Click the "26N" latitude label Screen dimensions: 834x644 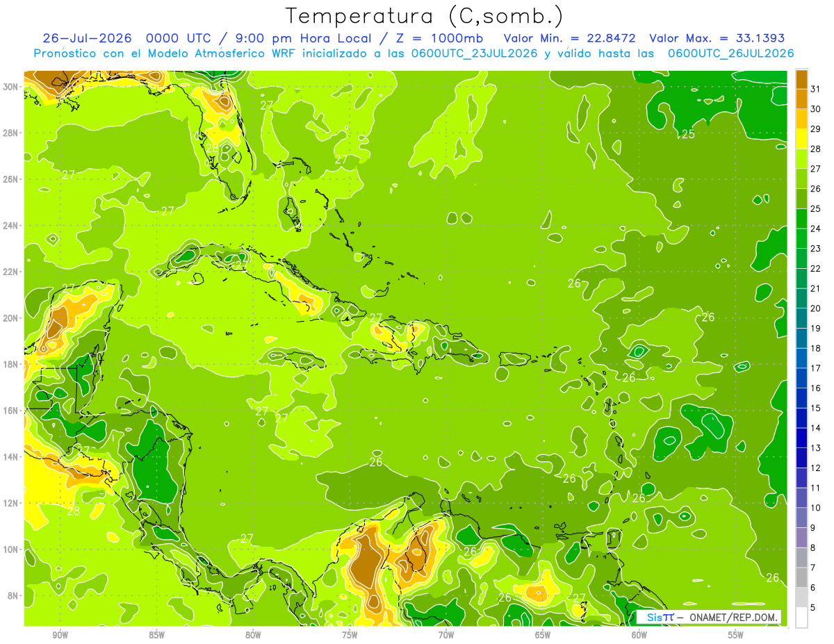[10, 179]
